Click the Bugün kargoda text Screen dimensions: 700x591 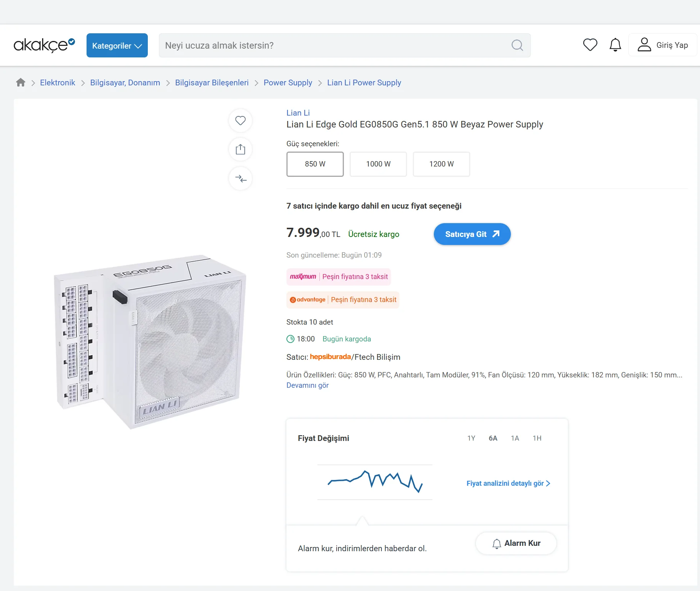tap(347, 339)
